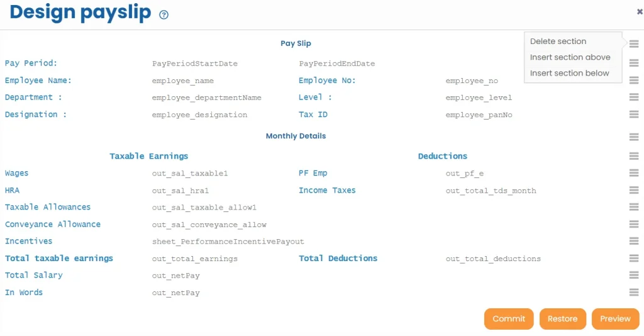Open hamburger menu for Department row
This screenshot has height=336, width=644.
[x=633, y=98]
